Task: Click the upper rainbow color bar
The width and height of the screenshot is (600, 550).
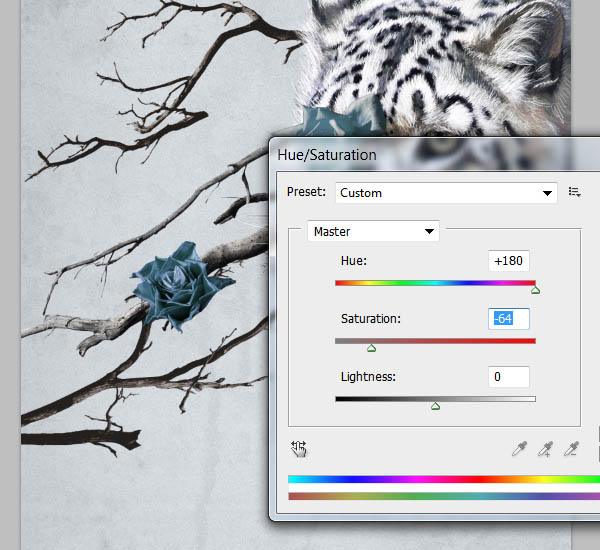Action: [x=444, y=479]
